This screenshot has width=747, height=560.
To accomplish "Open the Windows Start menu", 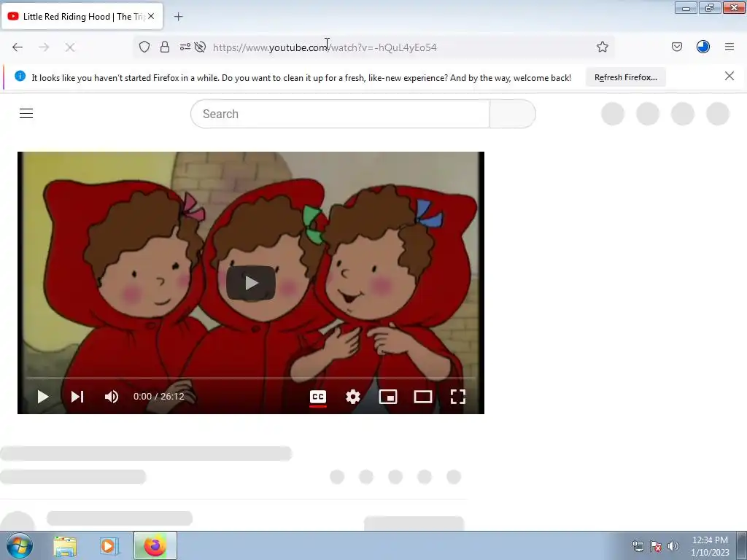I will tap(20, 545).
